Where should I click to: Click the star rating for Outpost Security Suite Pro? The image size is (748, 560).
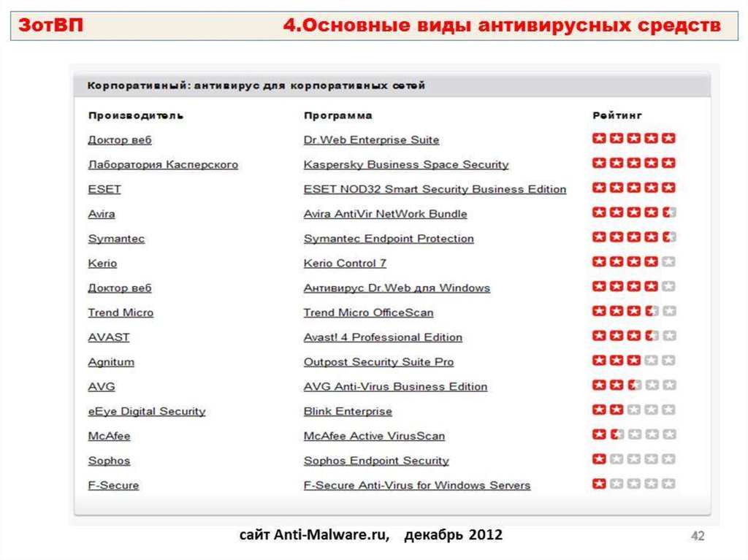tap(634, 361)
